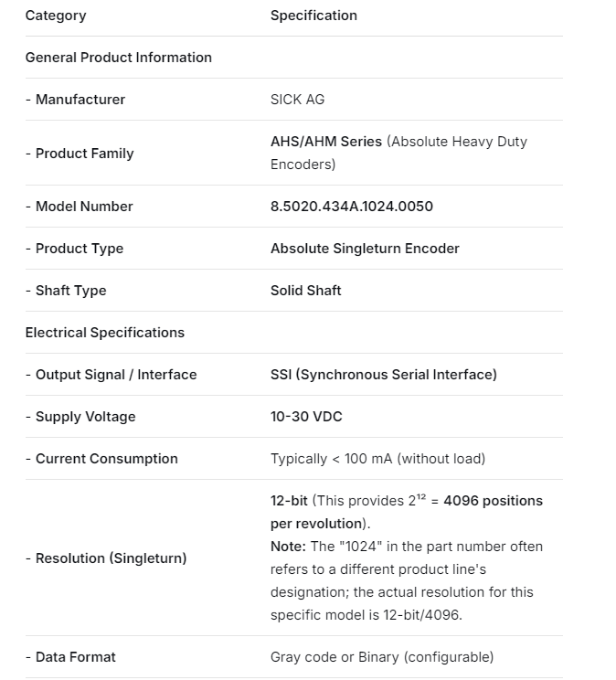
Task: Click the SSI Synchronous Serial Interface value
Action: [384, 375]
